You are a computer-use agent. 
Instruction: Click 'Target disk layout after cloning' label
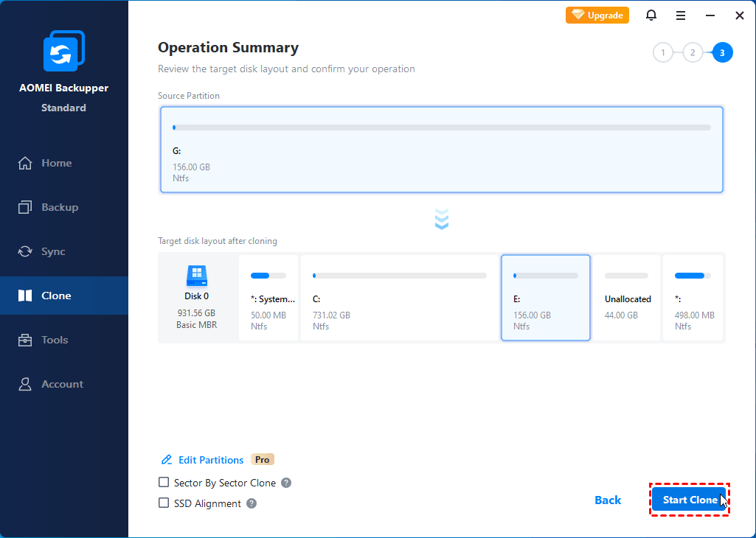[218, 241]
